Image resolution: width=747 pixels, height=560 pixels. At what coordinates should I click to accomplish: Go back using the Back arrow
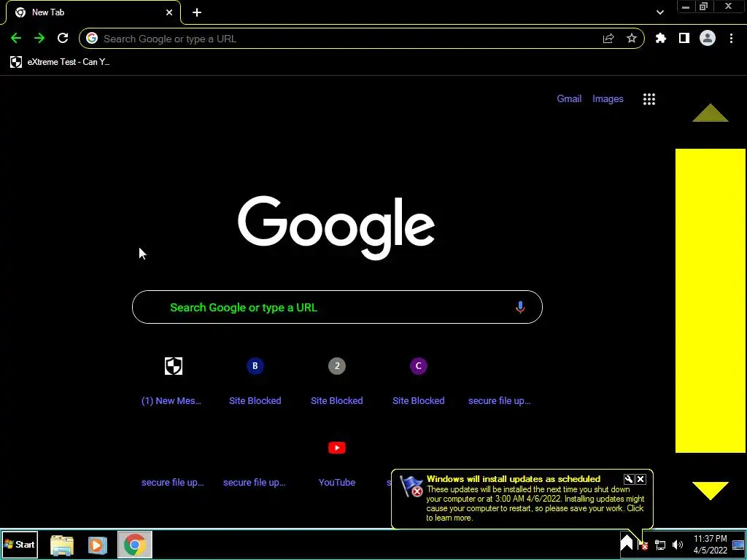tap(16, 39)
